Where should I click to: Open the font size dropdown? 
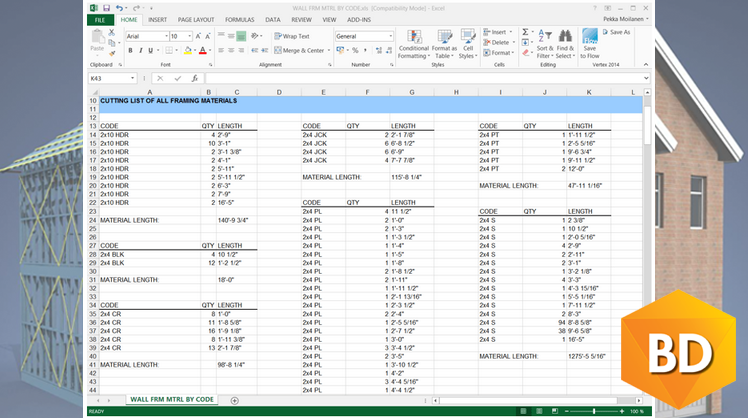click(189, 36)
